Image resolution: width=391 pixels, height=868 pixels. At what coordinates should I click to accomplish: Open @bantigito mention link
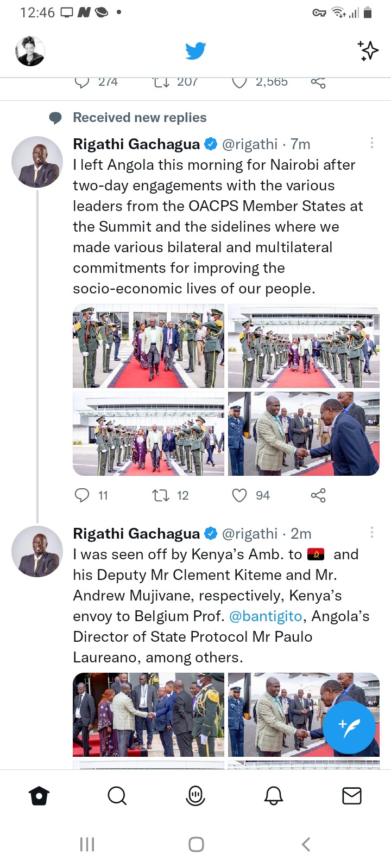[266, 616]
